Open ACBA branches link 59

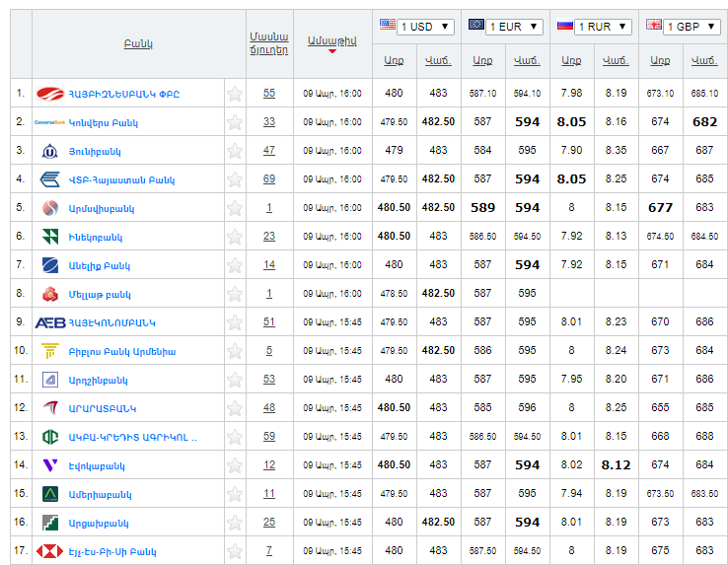point(269,436)
